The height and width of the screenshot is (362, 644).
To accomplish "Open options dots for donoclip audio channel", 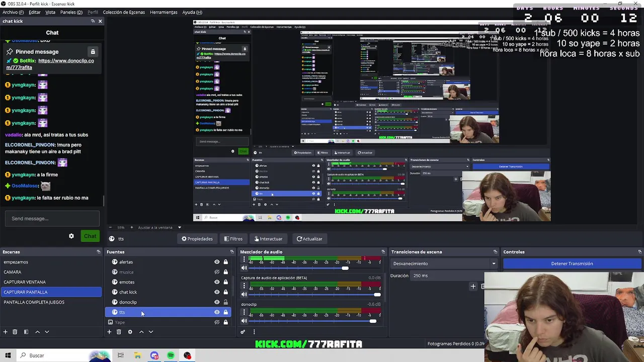I will point(244,312).
